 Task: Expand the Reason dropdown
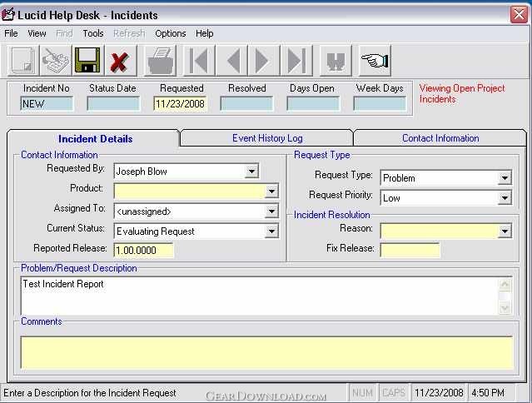coord(505,231)
